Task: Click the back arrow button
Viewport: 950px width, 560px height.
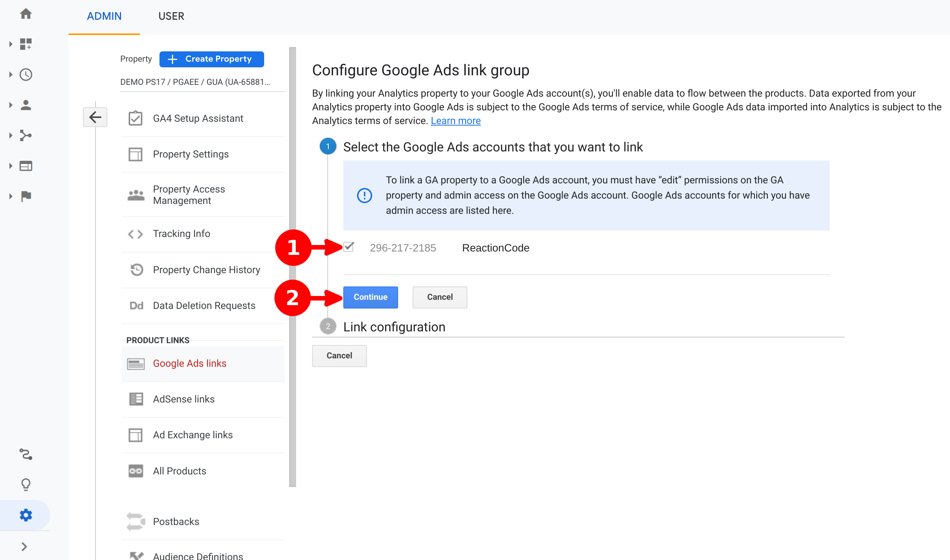Action: pos(95,117)
